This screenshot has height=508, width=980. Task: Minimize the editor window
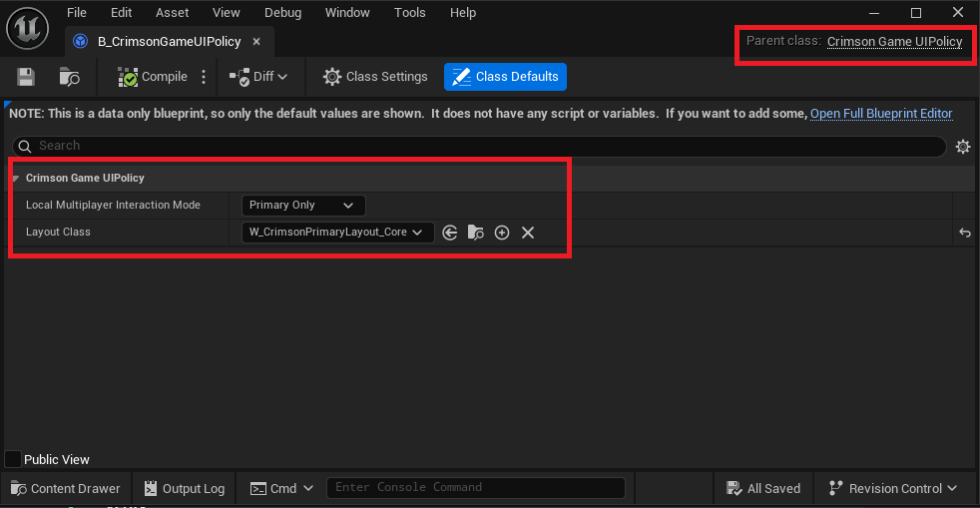tap(874, 13)
